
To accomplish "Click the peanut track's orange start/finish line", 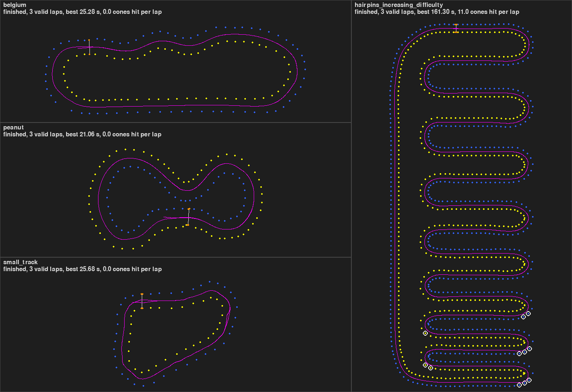I will [x=188, y=217].
